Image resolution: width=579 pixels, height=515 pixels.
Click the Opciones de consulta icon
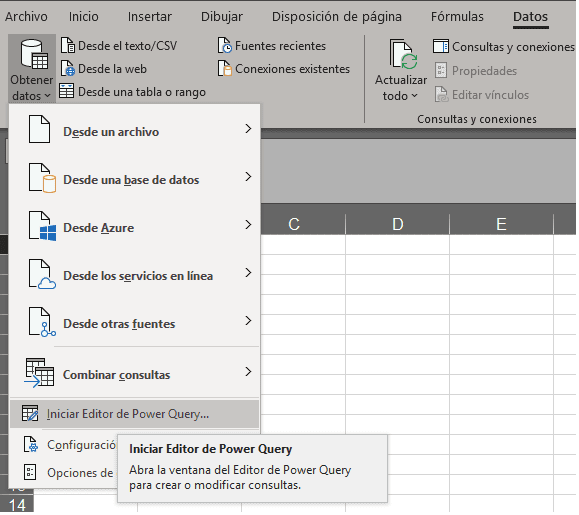click(x=30, y=472)
